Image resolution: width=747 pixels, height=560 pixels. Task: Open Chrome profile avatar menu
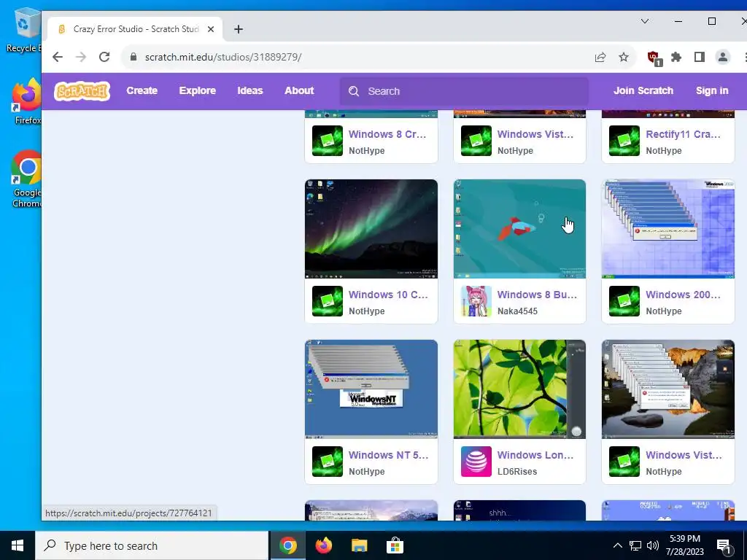(723, 57)
